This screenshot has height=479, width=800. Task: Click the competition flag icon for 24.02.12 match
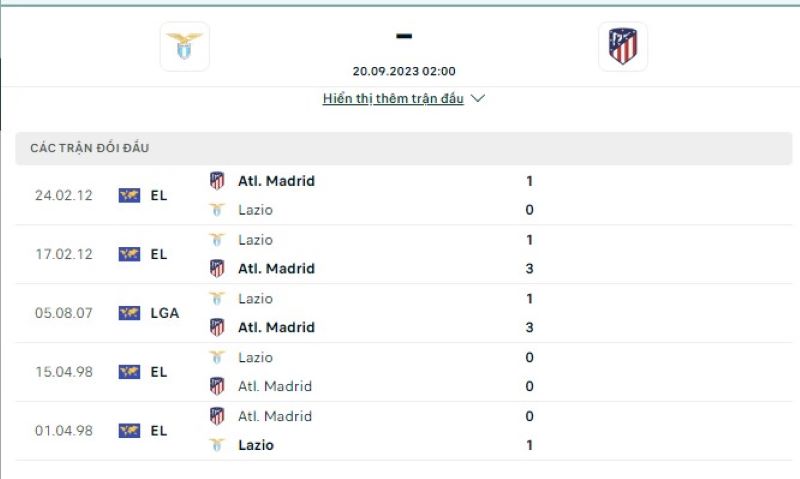(x=129, y=196)
